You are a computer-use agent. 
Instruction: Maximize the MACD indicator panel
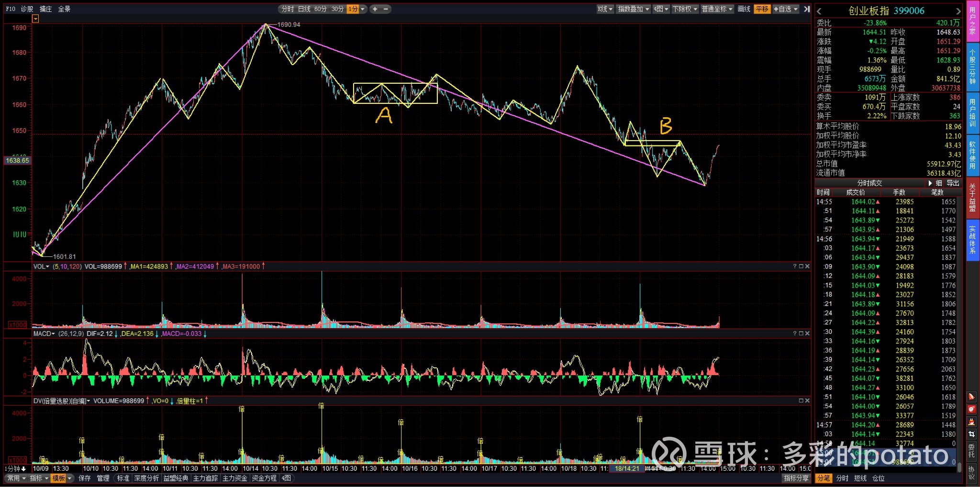point(801,333)
